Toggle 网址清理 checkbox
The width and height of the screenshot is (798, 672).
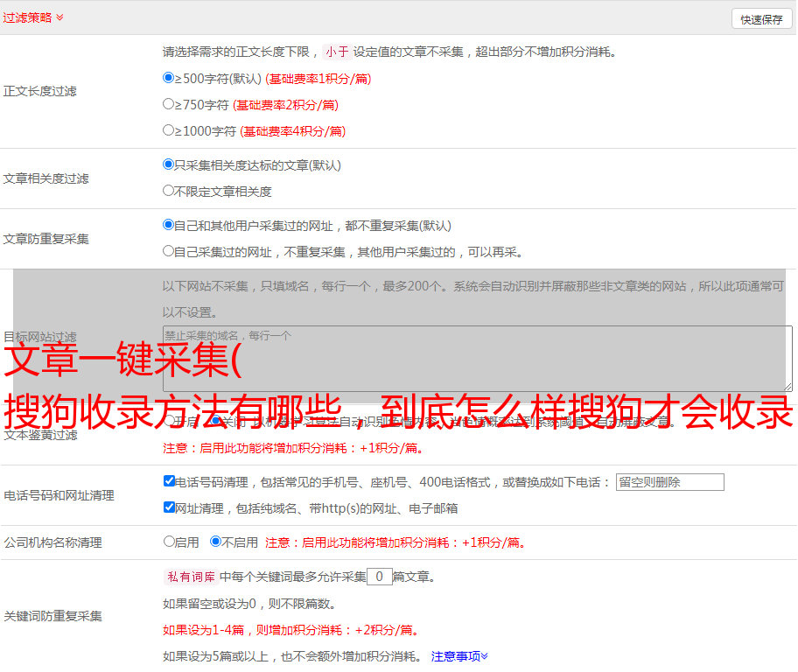coord(170,507)
